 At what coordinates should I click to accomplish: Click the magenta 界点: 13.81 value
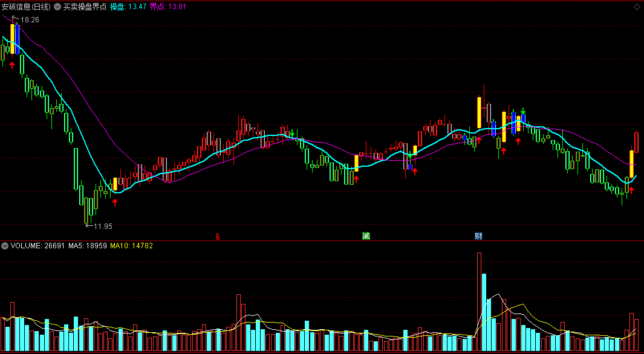click(x=168, y=7)
